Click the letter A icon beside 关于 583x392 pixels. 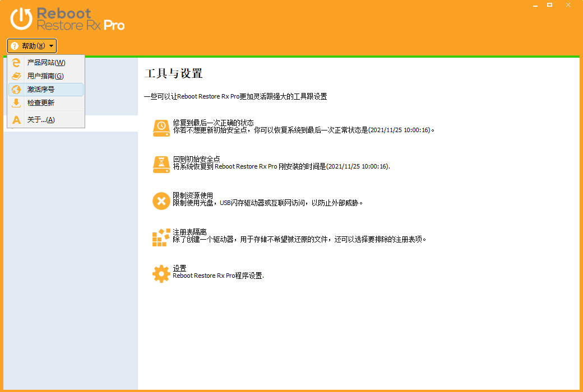[16, 120]
